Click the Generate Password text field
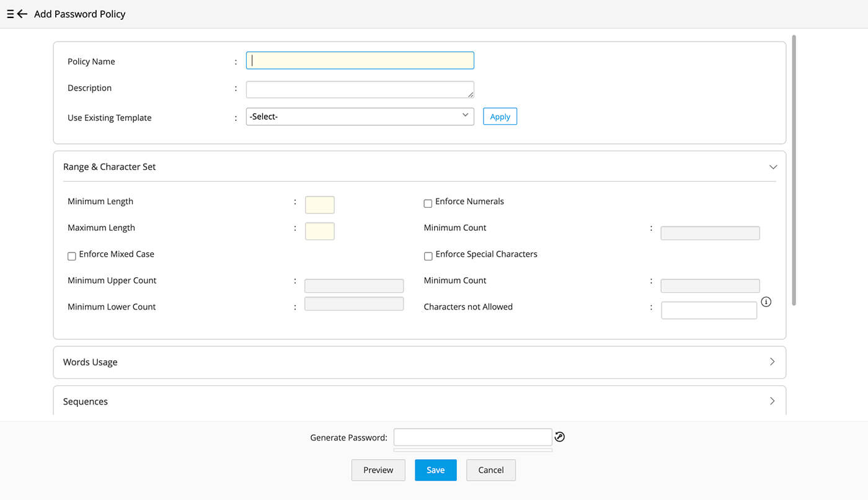 click(472, 437)
